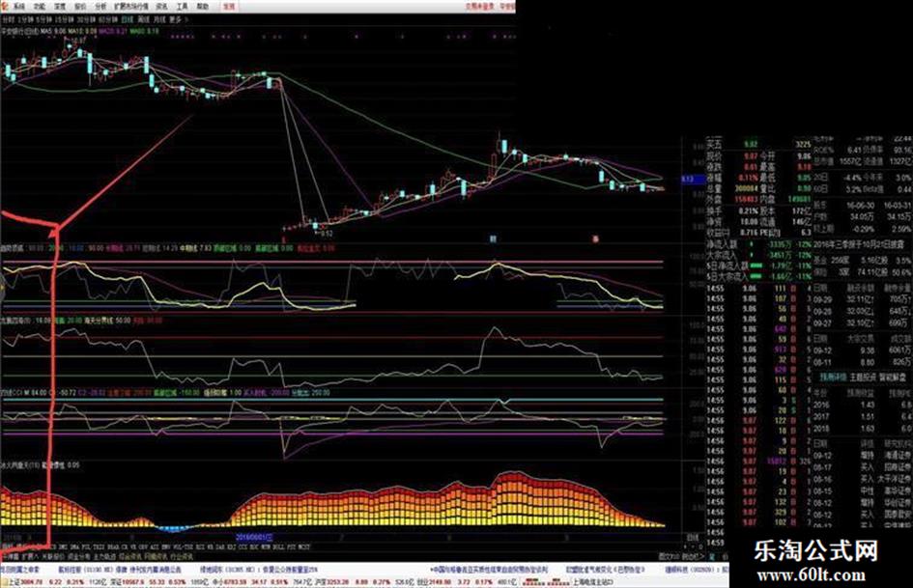
Task: Open the 分析 menu
Action: coord(100,7)
